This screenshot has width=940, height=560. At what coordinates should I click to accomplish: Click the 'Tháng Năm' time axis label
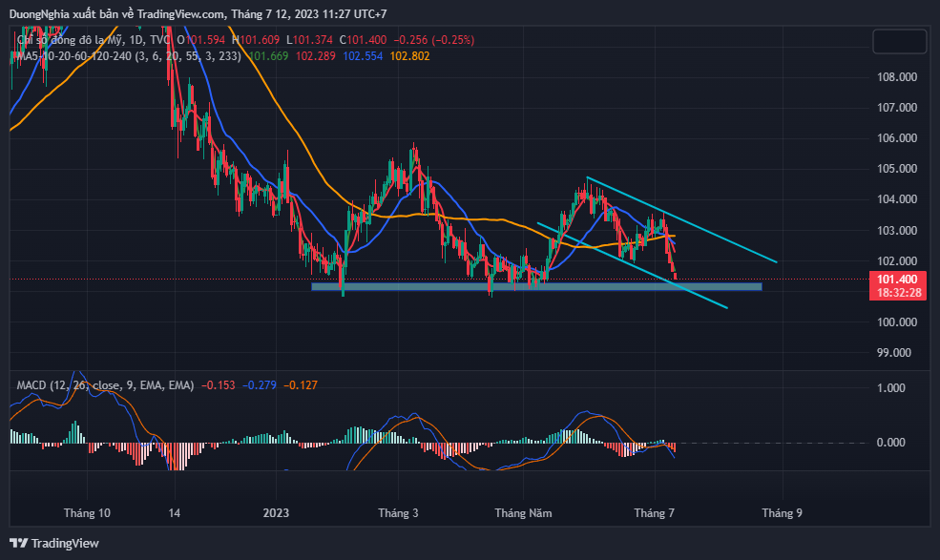523,513
